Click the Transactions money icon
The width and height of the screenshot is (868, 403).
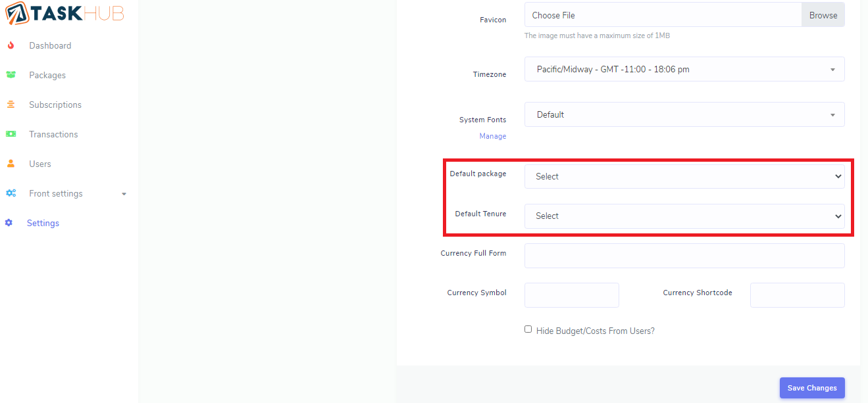pos(11,134)
